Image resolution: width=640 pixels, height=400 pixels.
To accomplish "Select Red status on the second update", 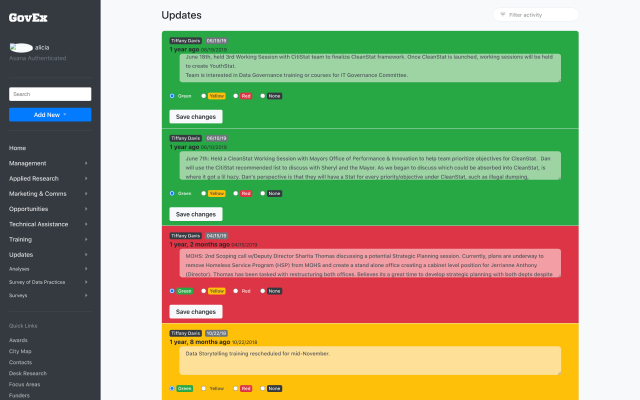I will [x=236, y=193].
